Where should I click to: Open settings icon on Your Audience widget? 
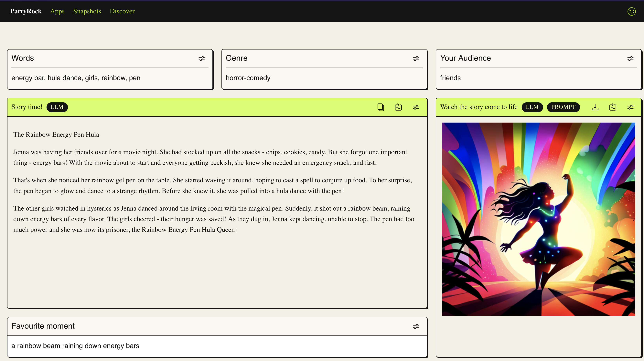tap(630, 59)
